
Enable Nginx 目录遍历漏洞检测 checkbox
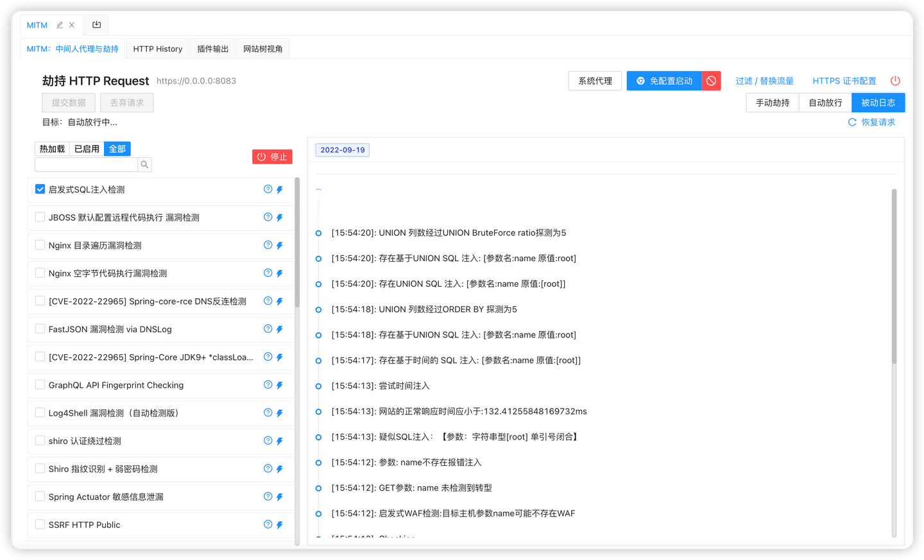tap(40, 245)
